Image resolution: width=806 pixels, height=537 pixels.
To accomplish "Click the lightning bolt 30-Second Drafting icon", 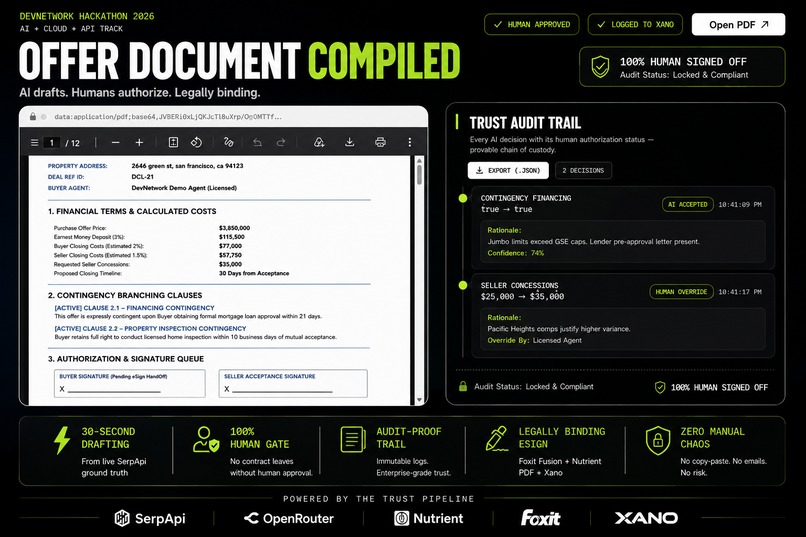I will click(62, 440).
